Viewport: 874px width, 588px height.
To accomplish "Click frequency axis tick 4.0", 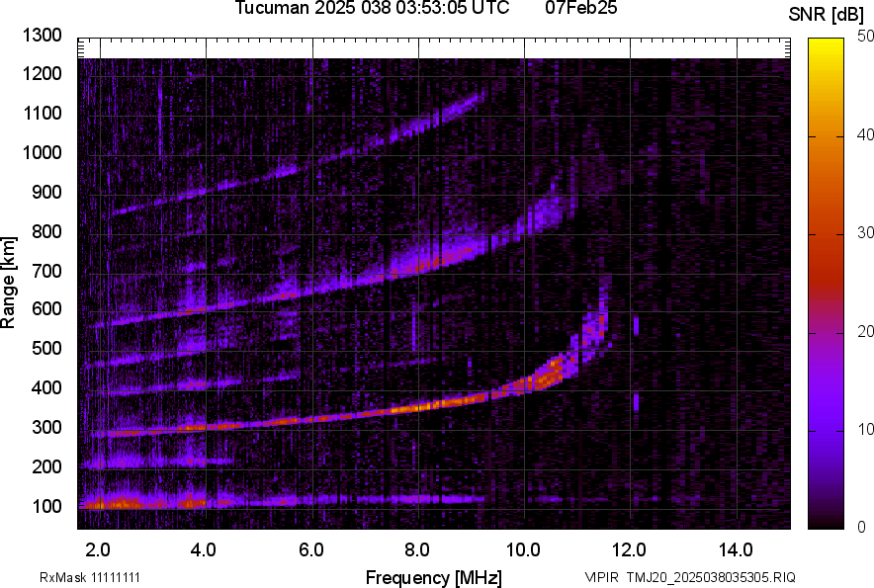I will (204, 550).
